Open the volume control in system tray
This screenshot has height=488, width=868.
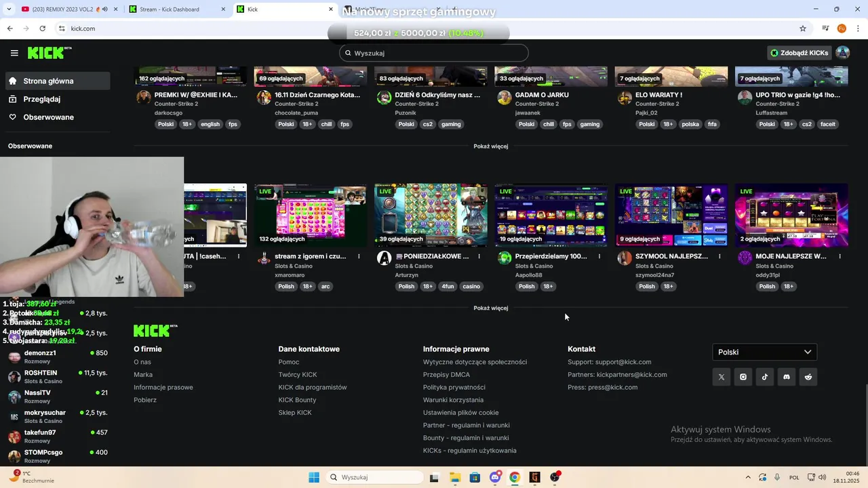[x=822, y=477]
